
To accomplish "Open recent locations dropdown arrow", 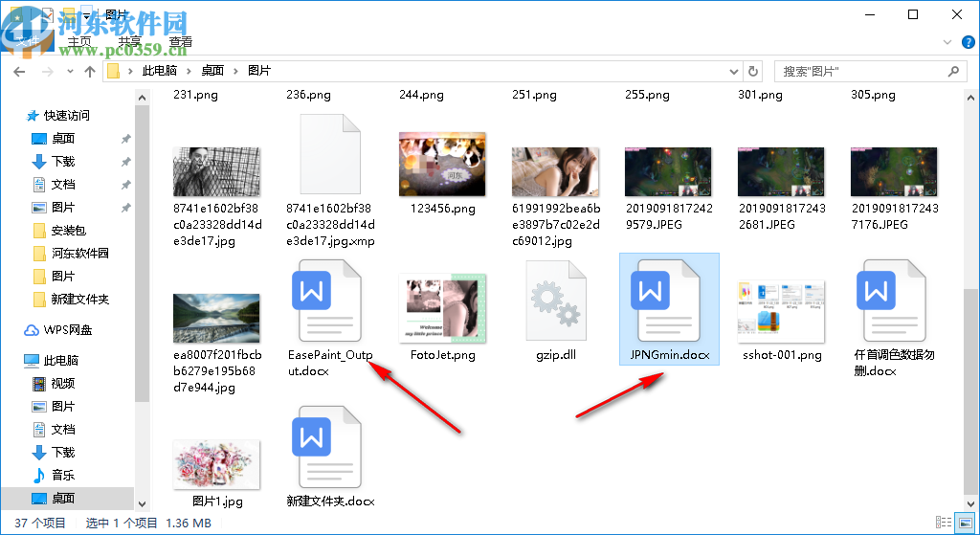I will [69, 71].
